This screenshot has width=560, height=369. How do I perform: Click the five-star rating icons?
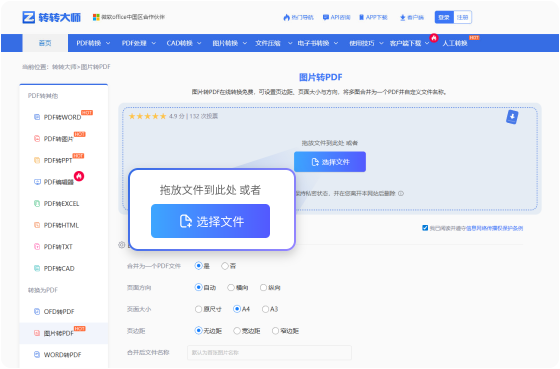(x=147, y=116)
